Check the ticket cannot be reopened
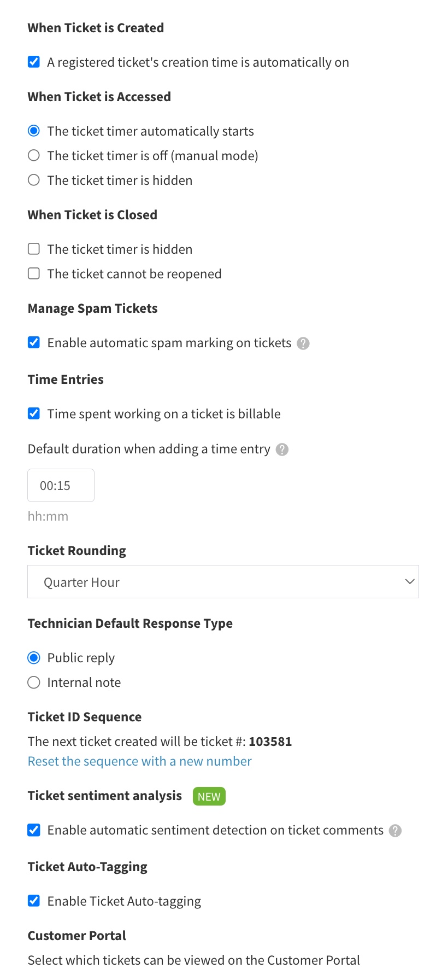 coord(34,273)
